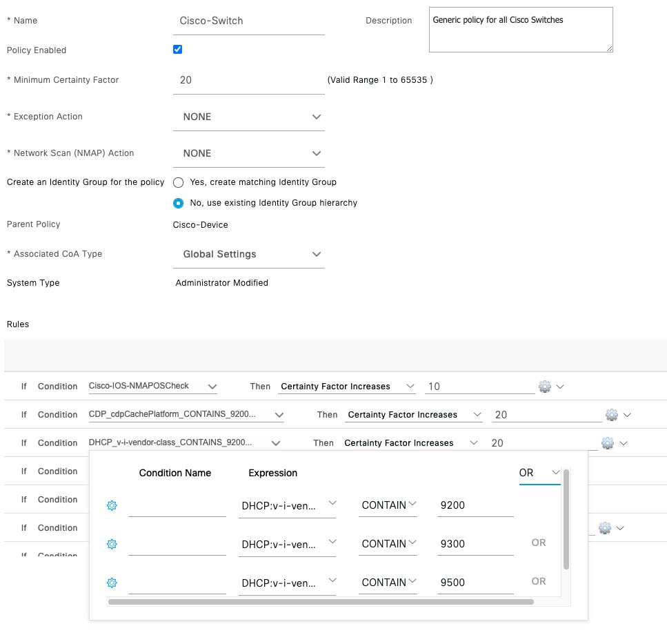Click the horizontal scrollbar in condition popup
The height and width of the screenshot is (644, 667).
click(321, 602)
